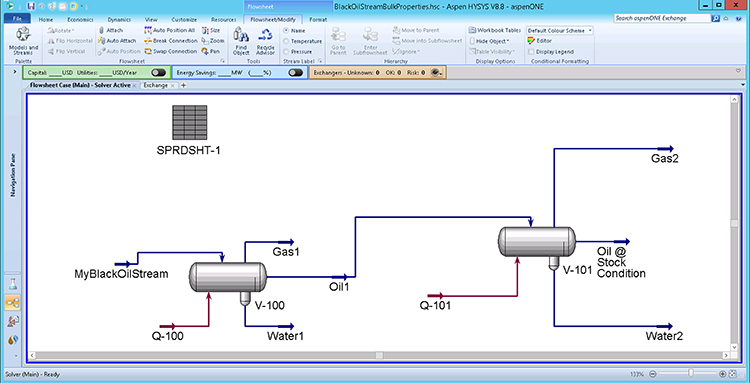750x383 pixels.
Task: Switch to the Home ribbon tab
Action: click(45, 20)
